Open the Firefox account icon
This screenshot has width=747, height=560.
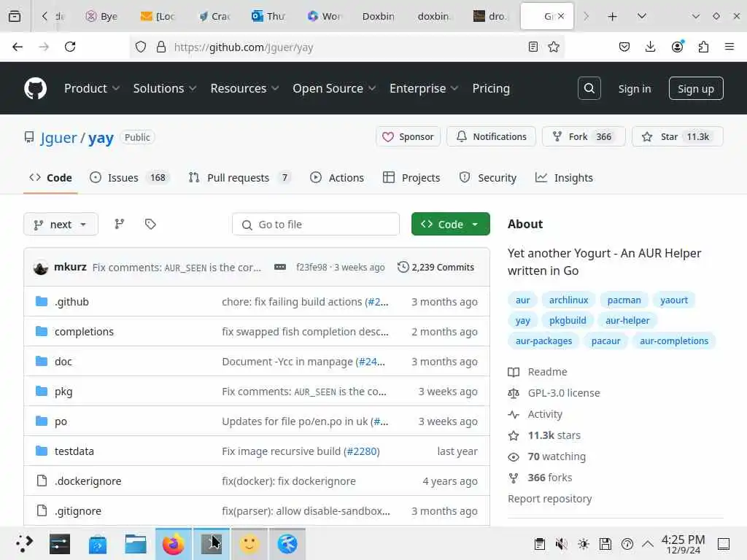677,47
